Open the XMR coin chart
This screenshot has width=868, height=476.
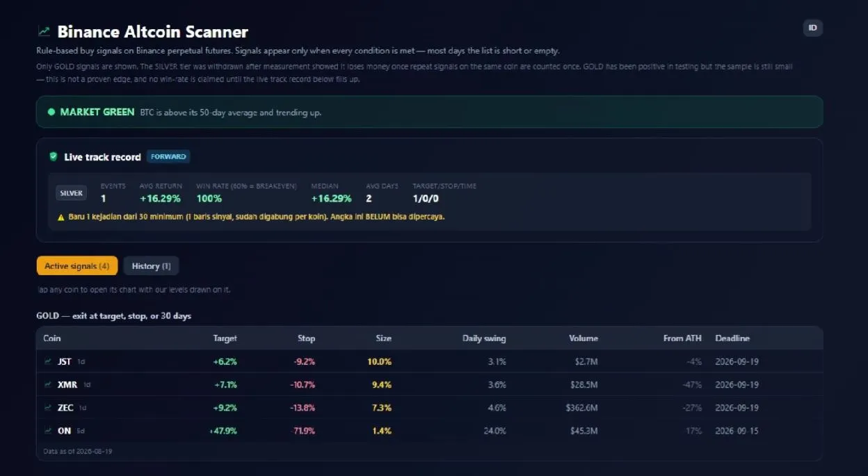pyautogui.click(x=67, y=384)
